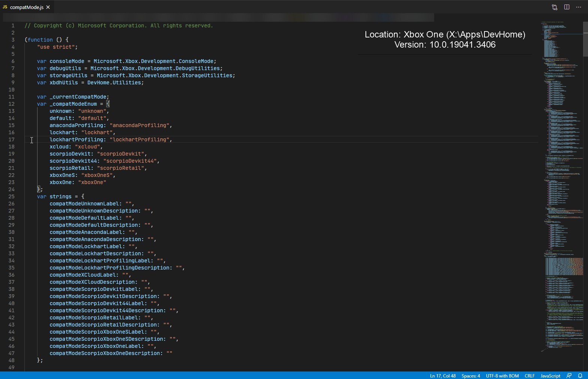588x379 pixels.
Task: Click the feedback icon in status bar
Action: [x=569, y=376]
